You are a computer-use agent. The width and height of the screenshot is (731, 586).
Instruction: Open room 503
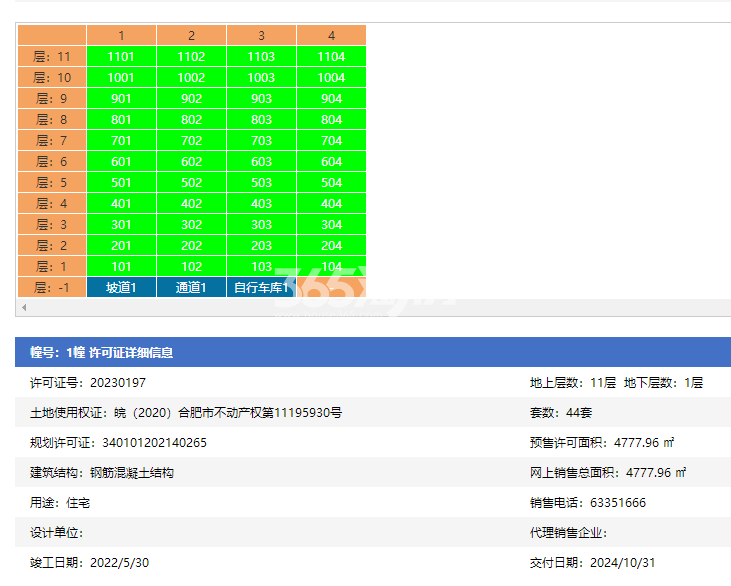point(261,182)
